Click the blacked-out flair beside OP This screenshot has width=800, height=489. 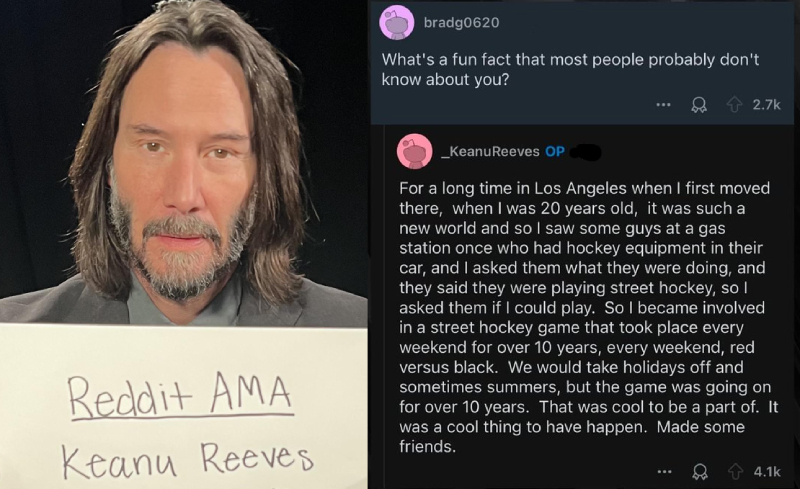pyautogui.click(x=585, y=152)
